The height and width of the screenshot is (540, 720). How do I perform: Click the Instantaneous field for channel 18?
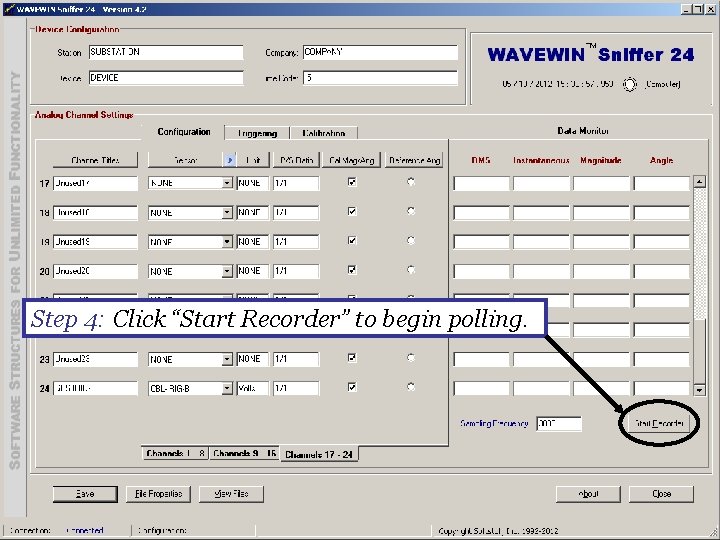[x=541, y=213]
